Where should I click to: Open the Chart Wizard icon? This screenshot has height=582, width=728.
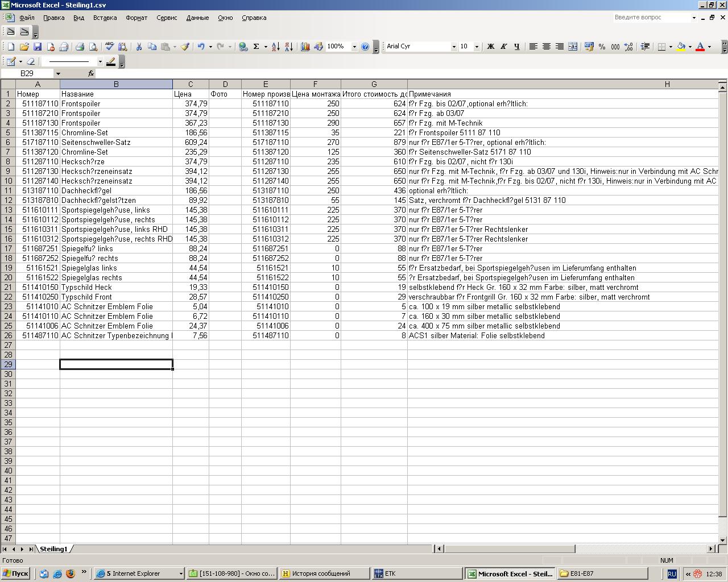[x=305, y=47]
